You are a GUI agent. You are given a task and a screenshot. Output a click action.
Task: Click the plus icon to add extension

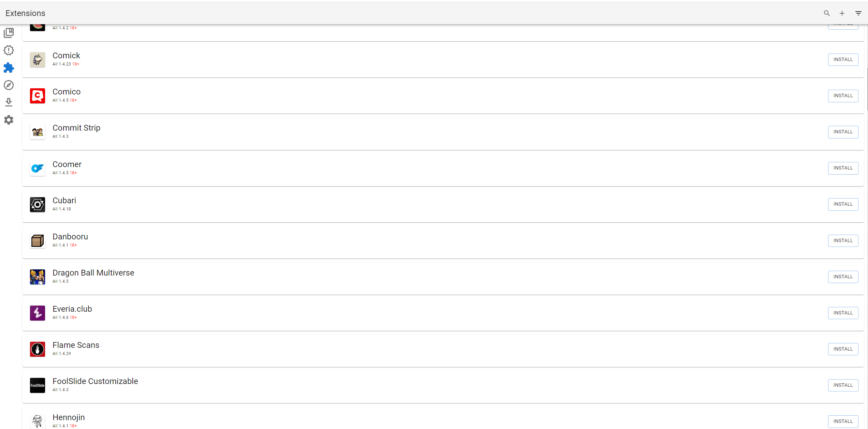tap(842, 13)
